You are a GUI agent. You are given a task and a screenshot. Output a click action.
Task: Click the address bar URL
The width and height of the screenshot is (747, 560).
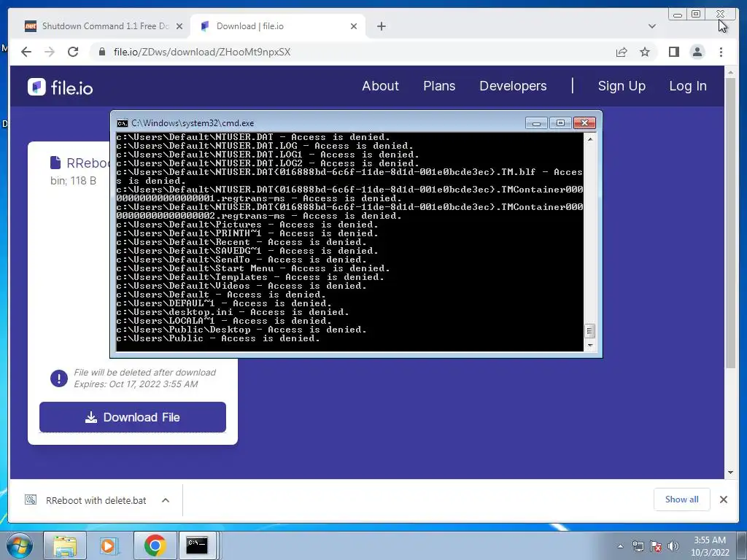(202, 52)
